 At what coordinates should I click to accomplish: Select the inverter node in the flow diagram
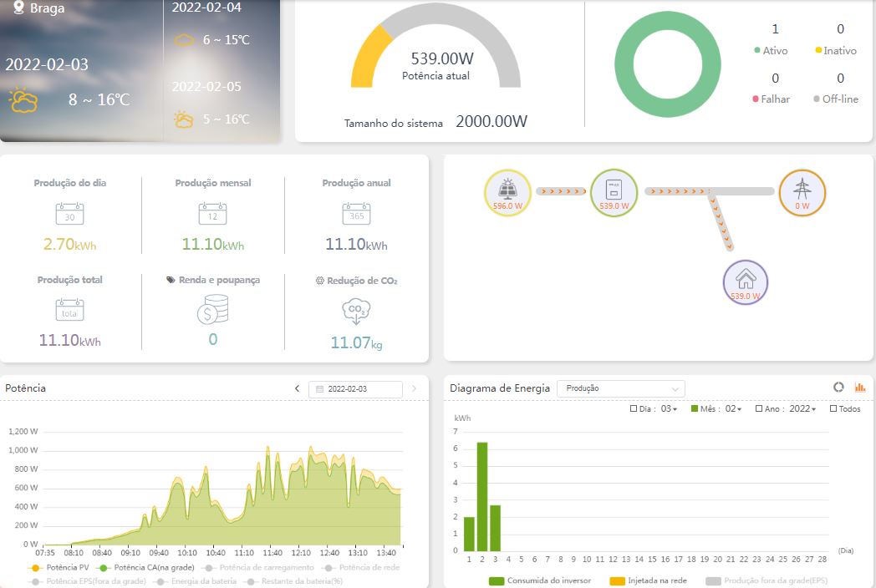[614, 193]
